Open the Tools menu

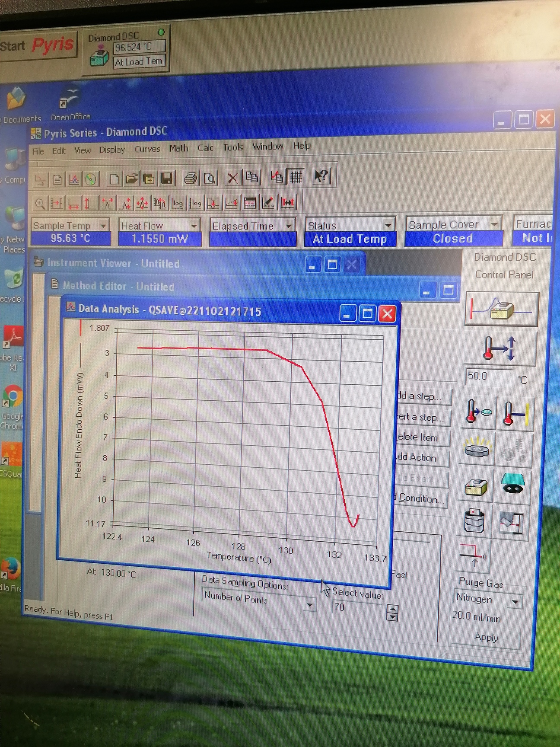click(x=233, y=147)
